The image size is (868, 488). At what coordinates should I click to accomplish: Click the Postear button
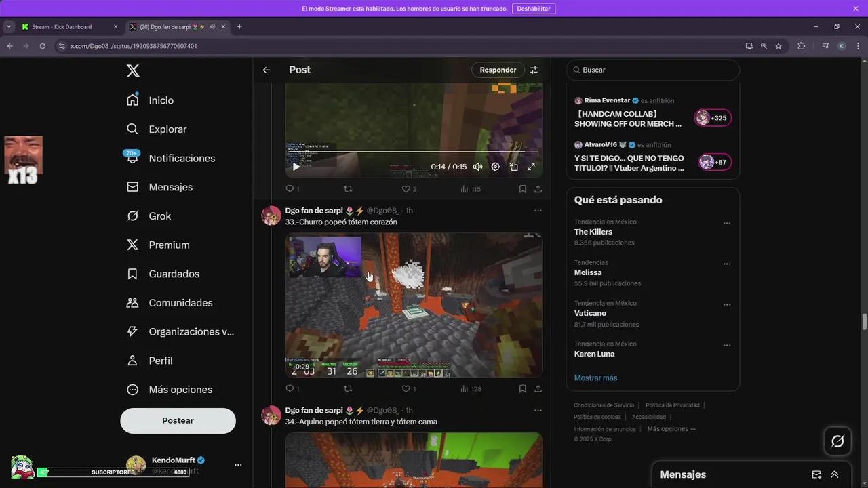coord(178,420)
